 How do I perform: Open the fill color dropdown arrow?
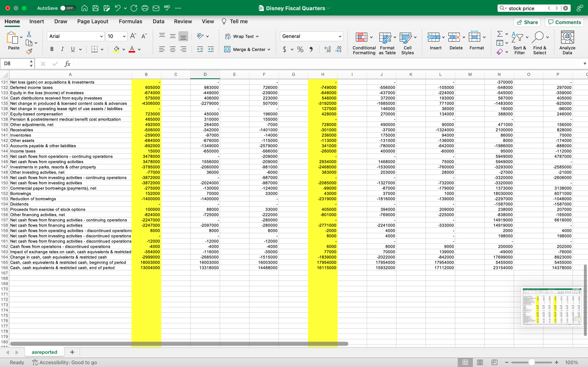[x=124, y=49]
